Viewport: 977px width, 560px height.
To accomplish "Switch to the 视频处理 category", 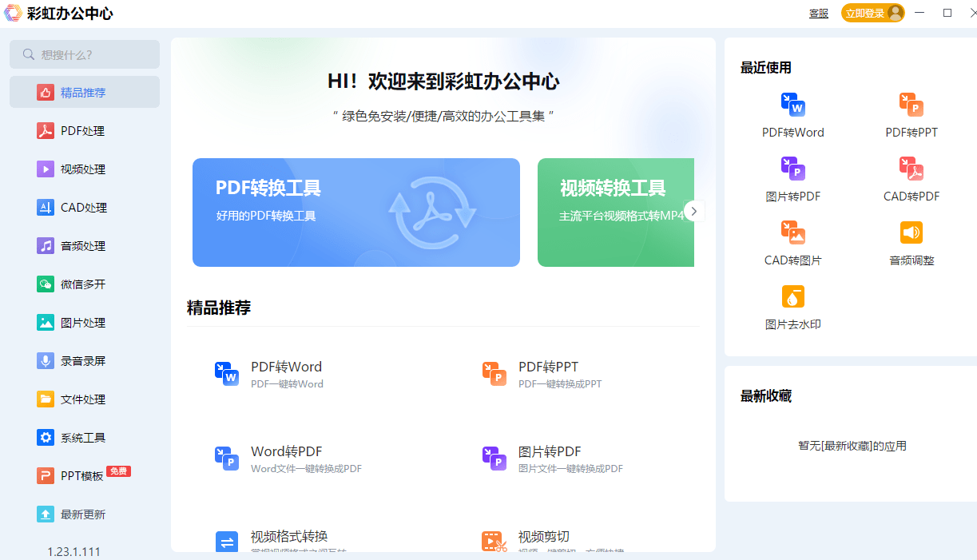I will click(84, 169).
